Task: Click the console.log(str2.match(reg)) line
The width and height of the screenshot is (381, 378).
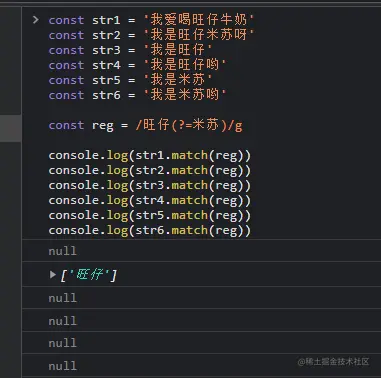Action: (149, 170)
